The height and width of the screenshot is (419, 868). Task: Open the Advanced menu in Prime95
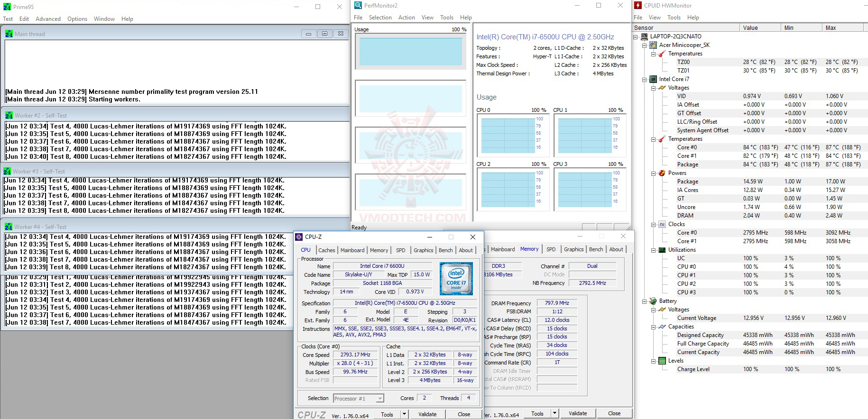tap(48, 19)
